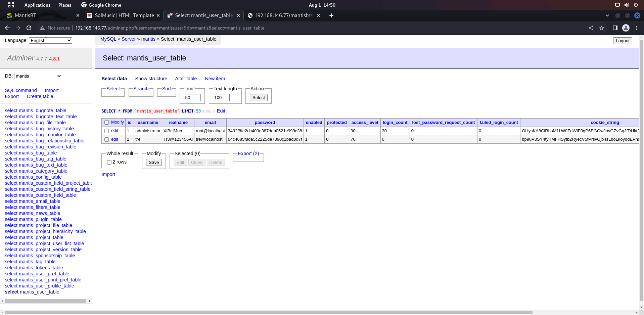Open a new browser tab
Image resolution: width=644 pixels, height=315 pixels.
pyautogui.click(x=331, y=15)
